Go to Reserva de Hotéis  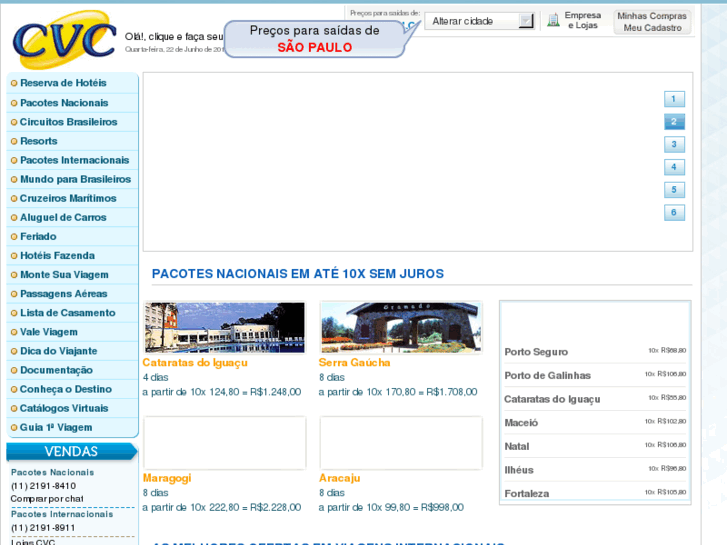click(63, 83)
